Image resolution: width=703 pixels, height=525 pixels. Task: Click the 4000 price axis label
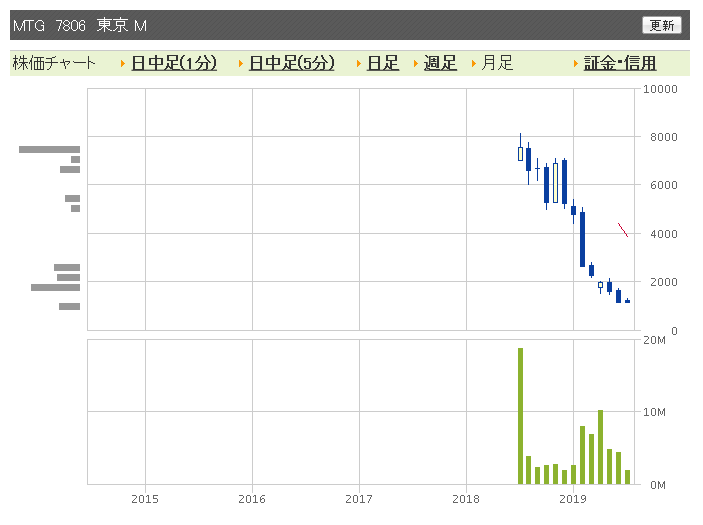pos(664,234)
